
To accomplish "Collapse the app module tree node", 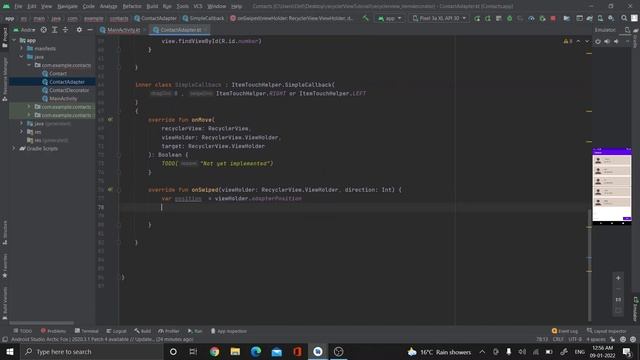I will [x=14, y=40].
